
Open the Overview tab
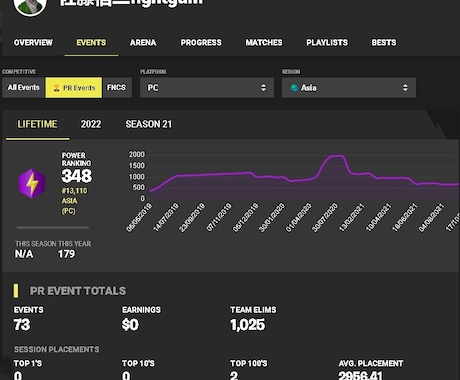pyautogui.click(x=33, y=43)
